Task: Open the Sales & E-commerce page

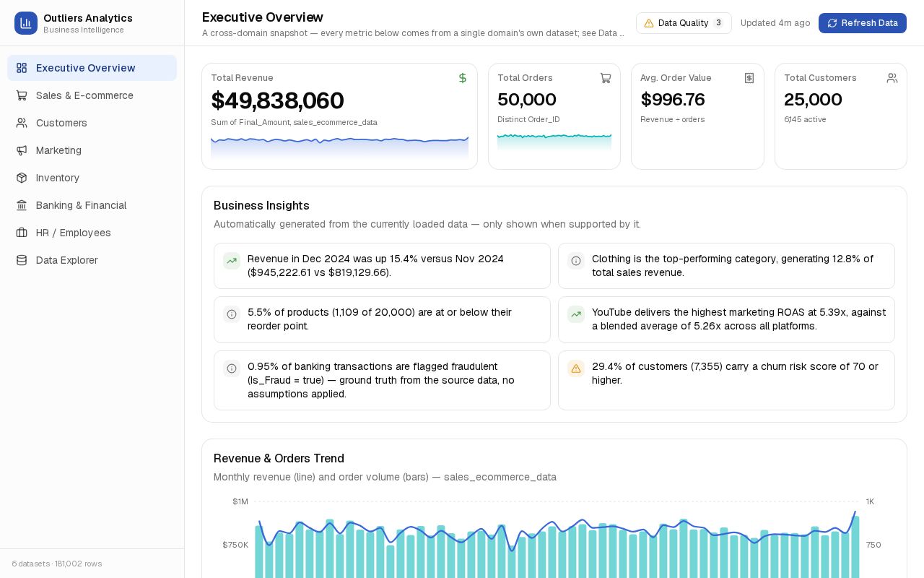Action: pos(92,95)
